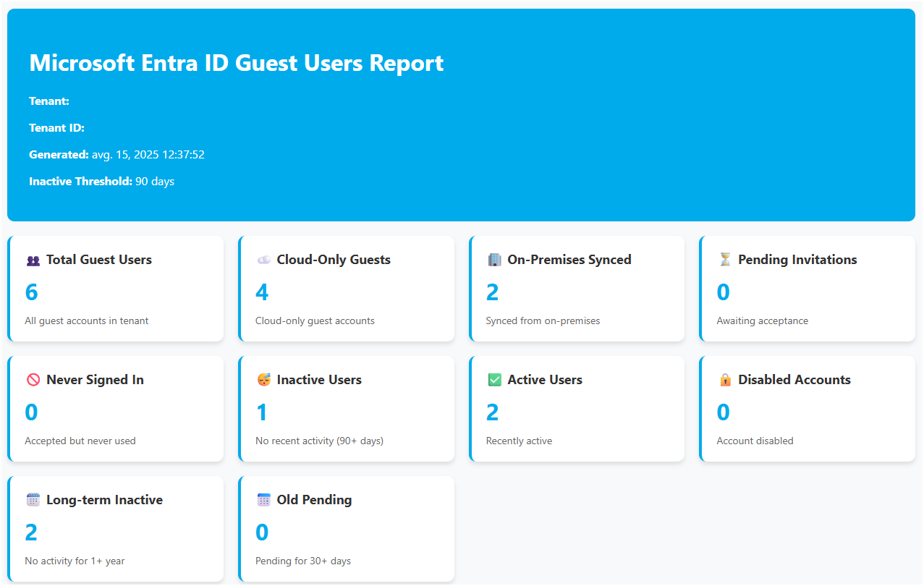Click the cloud icon beside Cloud-Only Guests
924x586 pixels.
tap(263, 260)
